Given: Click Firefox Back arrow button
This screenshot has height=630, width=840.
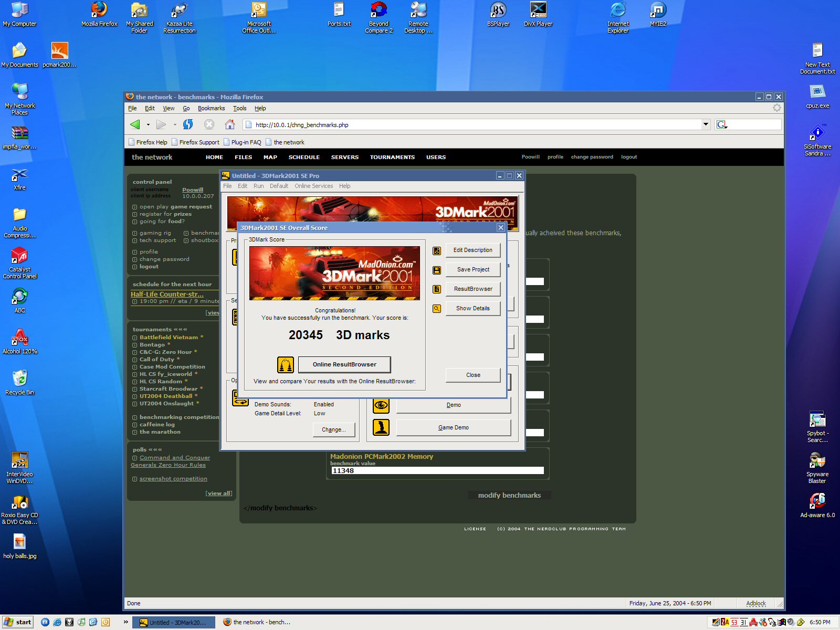Looking at the screenshot, I should pyautogui.click(x=135, y=124).
